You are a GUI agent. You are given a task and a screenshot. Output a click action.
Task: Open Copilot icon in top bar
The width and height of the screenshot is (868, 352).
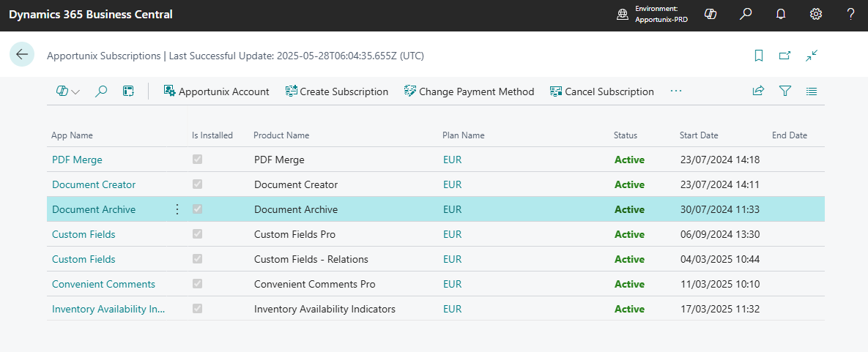[x=711, y=15]
